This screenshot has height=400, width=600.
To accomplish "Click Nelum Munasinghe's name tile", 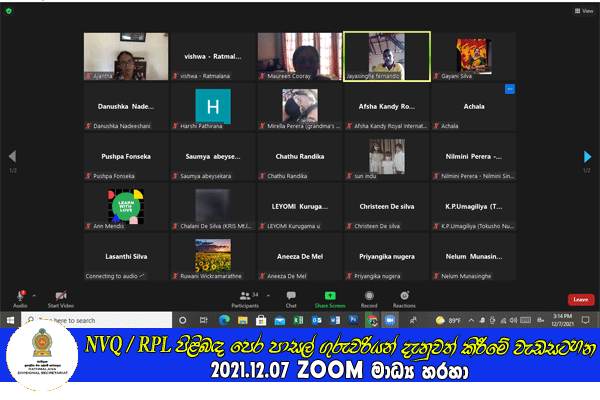I will pyautogui.click(x=474, y=257).
